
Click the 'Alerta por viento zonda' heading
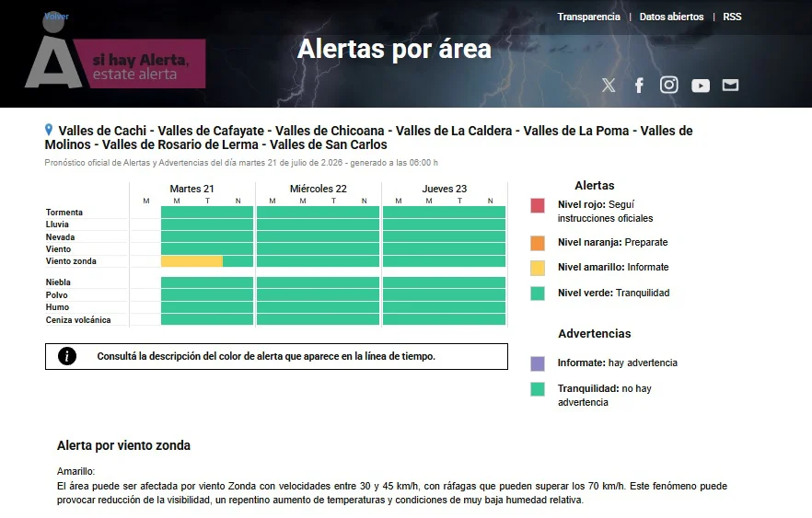tap(123, 445)
